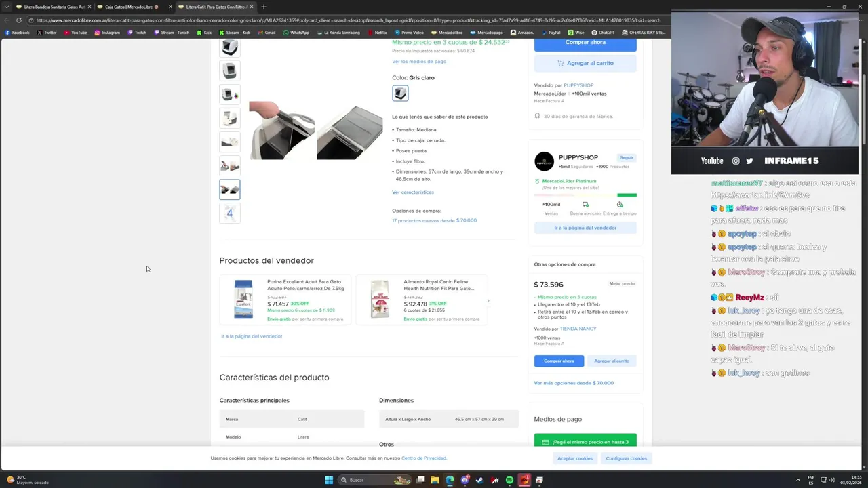This screenshot has height=488, width=868.
Task: Select the Gris claro color swatch
Action: coord(400,94)
